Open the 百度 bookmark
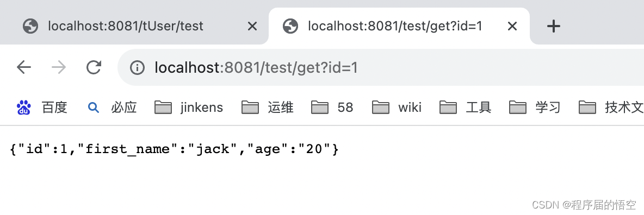The width and height of the screenshot is (644, 215). click(x=41, y=107)
